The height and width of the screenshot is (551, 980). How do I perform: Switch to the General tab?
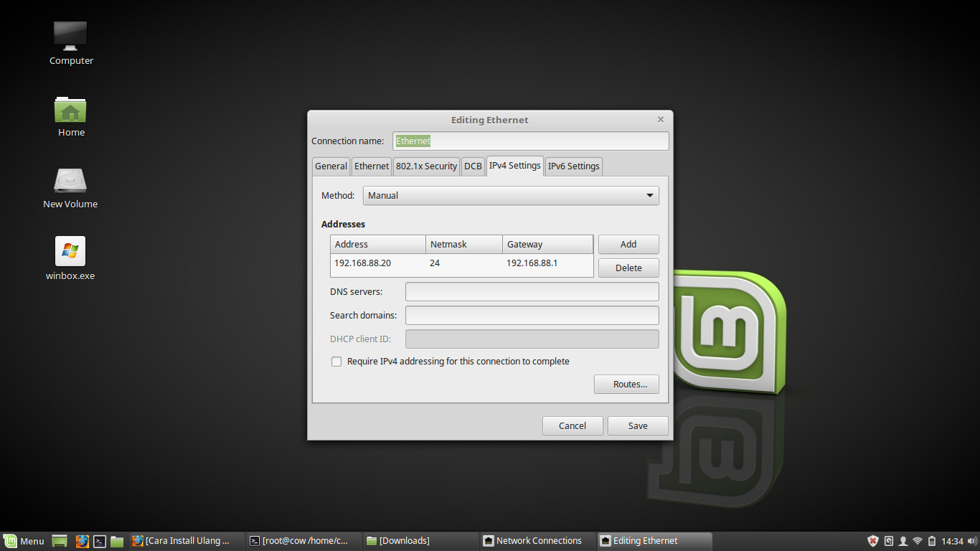click(331, 166)
